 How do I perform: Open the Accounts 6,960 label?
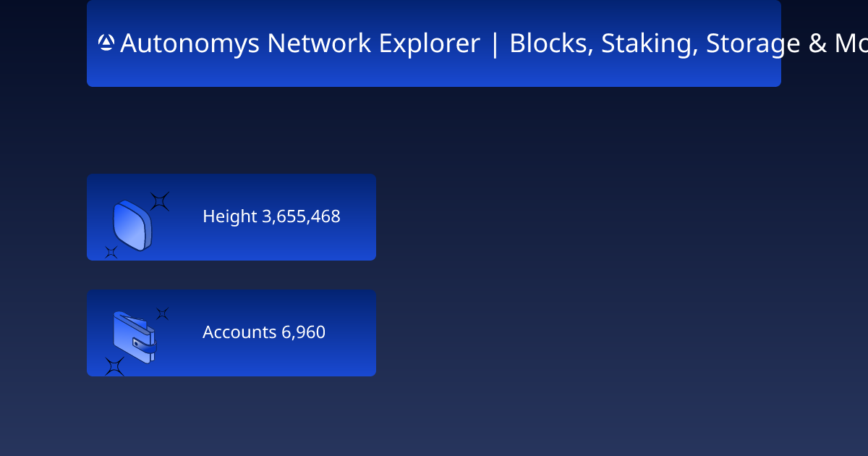264,332
